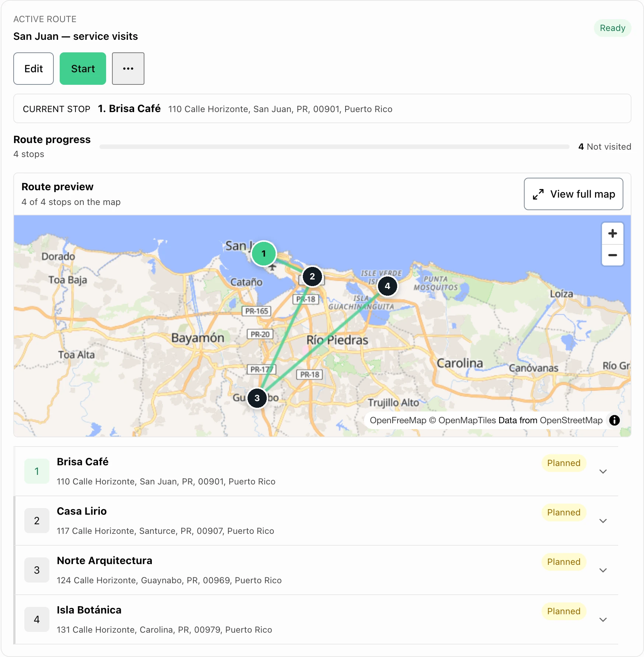Select green map marker 1

click(263, 254)
